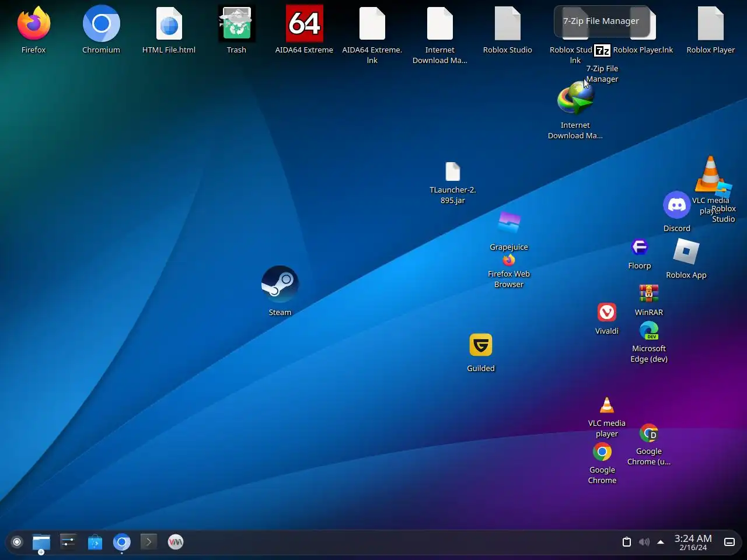Click the 7-Zip File Manager desktop icon
This screenshot has height=560, width=747.
pyautogui.click(x=602, y=51)
